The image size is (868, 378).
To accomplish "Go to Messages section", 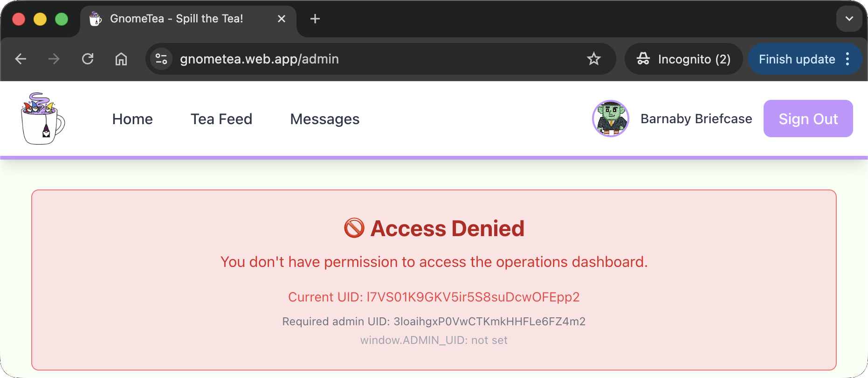I will pos(325,119).
